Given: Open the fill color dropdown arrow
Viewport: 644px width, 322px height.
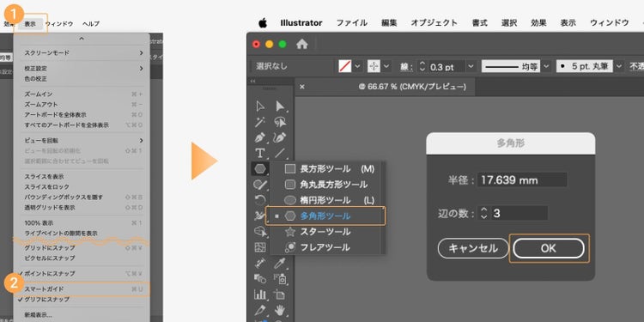Looking at the screenshot, I should 358,66.
